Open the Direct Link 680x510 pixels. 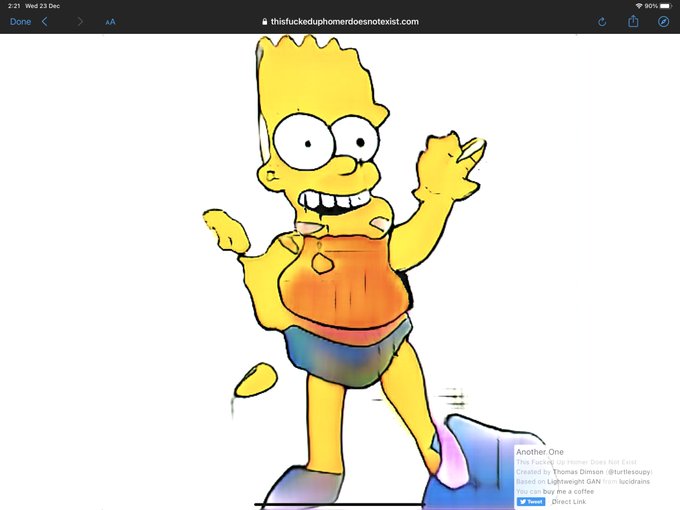[569, 502]
